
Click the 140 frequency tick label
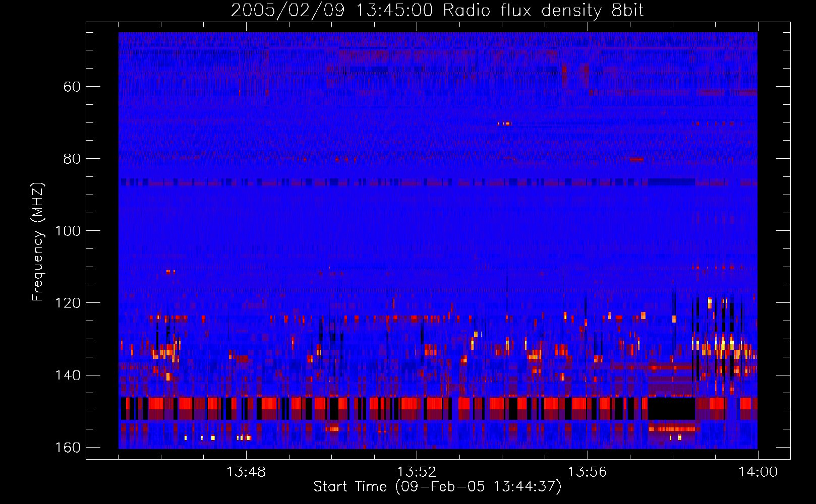coord(68,375)
